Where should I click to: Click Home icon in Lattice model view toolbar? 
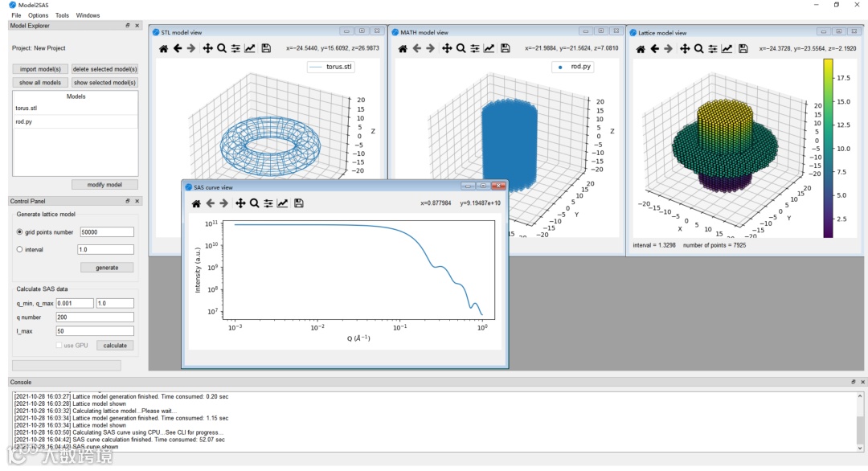click(641, 49)
